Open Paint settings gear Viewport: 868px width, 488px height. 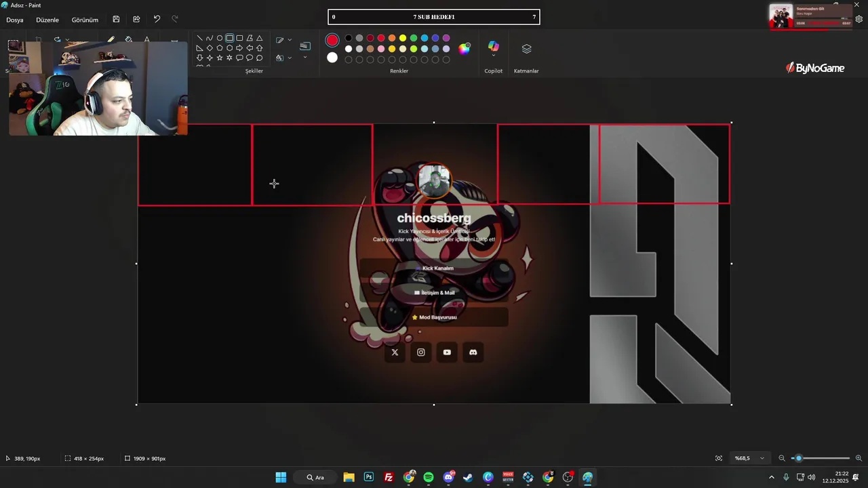859,19
